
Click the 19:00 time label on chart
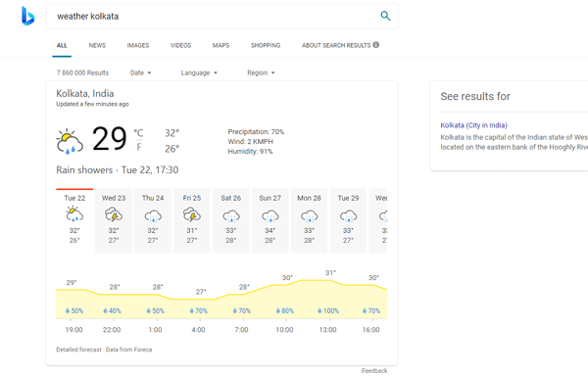[x=73, y=330]
